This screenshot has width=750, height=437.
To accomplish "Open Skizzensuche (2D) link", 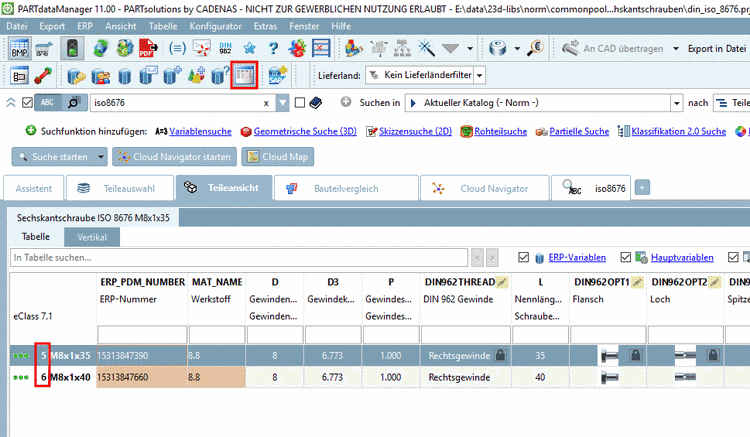I will click(415, 131).
